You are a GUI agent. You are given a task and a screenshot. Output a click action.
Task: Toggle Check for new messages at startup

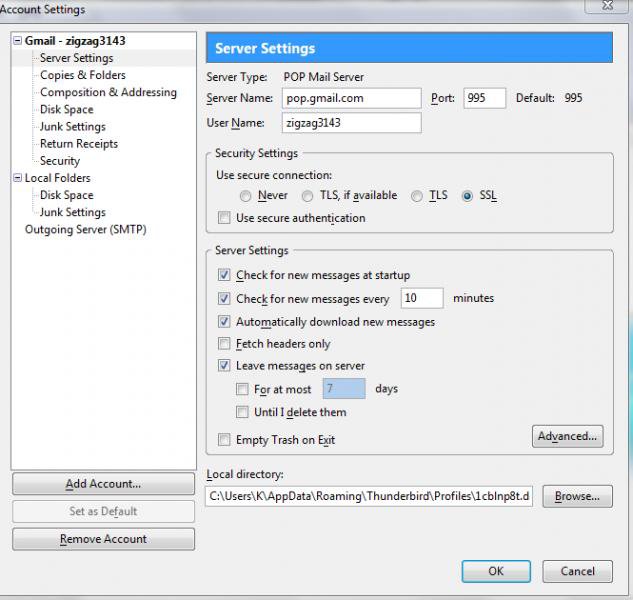click(x=224, y=275)
